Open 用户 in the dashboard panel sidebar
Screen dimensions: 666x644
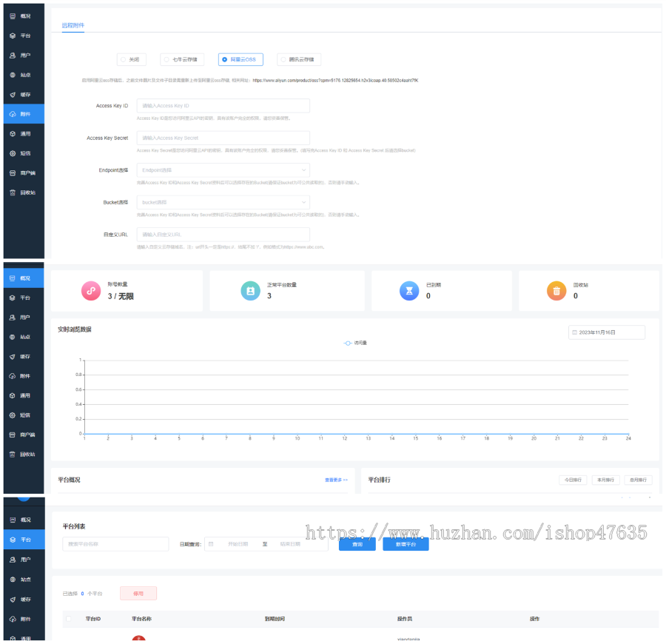tap(24, 318)
